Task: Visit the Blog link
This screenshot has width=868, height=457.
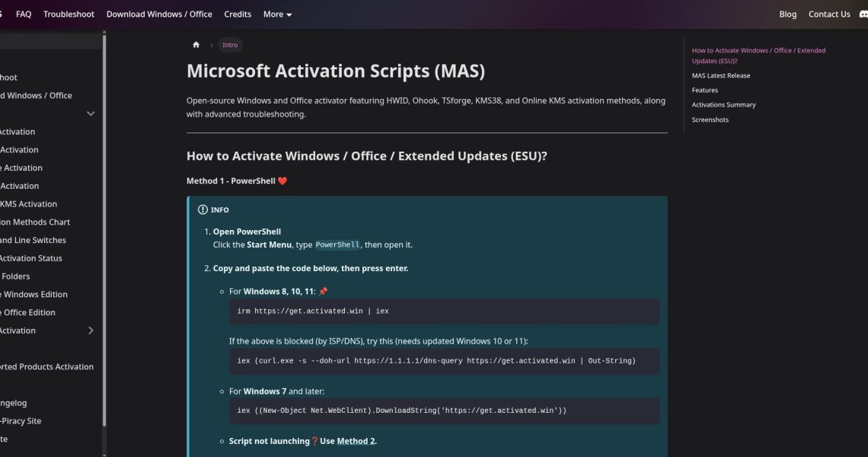Action: tap(787, 14)
